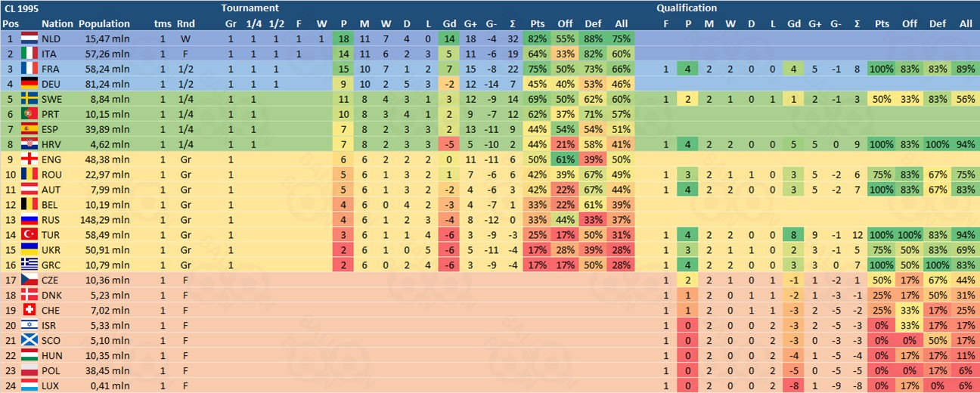Select the England flag icon
Screen dimensions: 980x393
coord(29,159)
